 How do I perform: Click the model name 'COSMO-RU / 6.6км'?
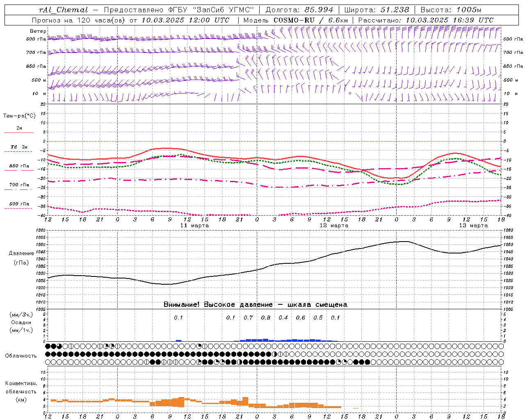[310, 20]
